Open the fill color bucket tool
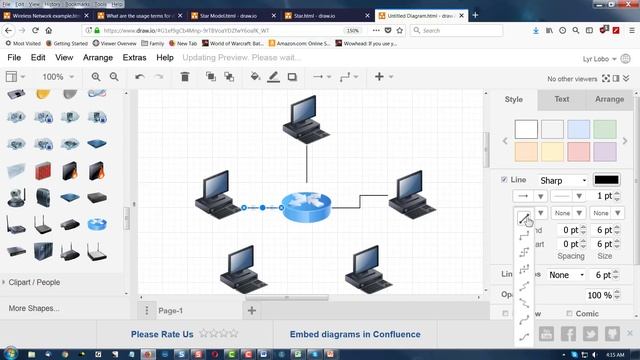 255,77
